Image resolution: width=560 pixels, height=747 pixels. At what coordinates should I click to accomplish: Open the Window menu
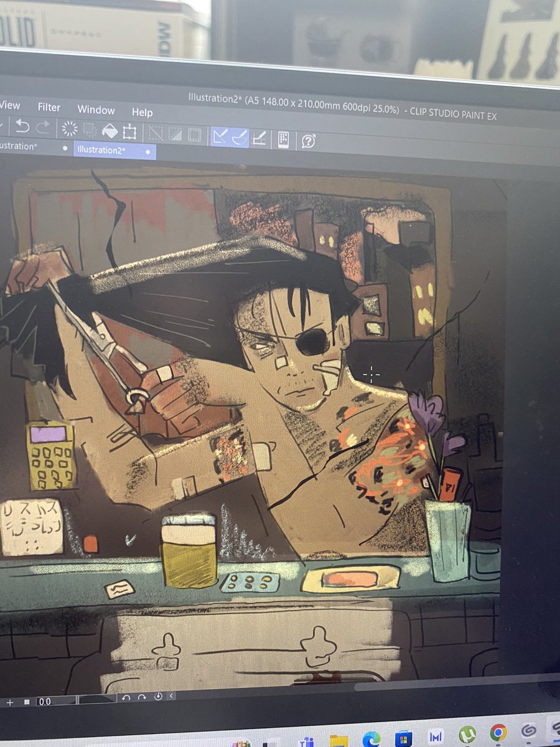coord(96,110)
